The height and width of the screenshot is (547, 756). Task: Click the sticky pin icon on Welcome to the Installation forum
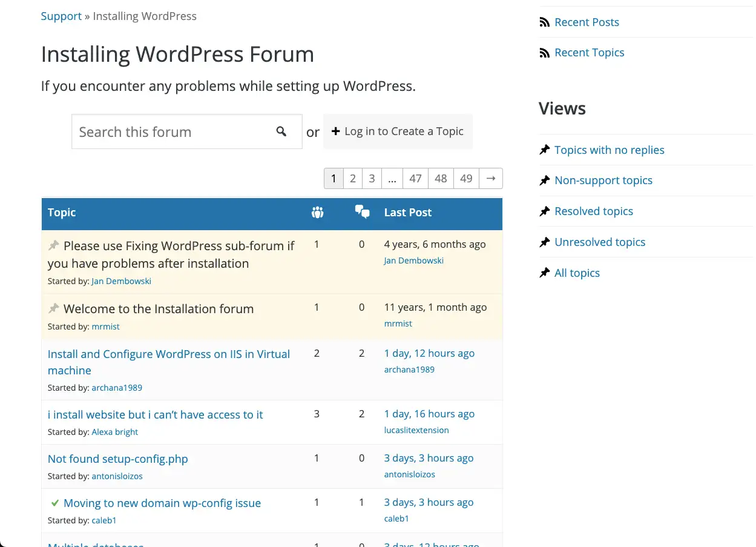54,308
